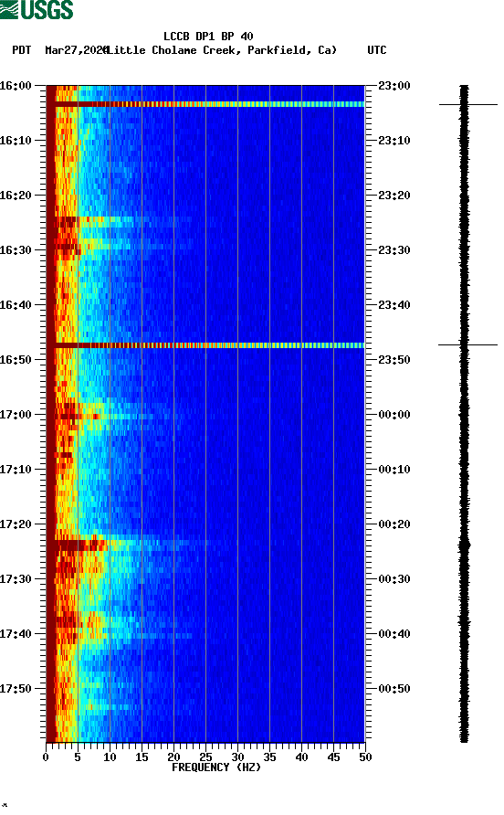Click the 20 Hz frequency axis label

pos(173,757)
